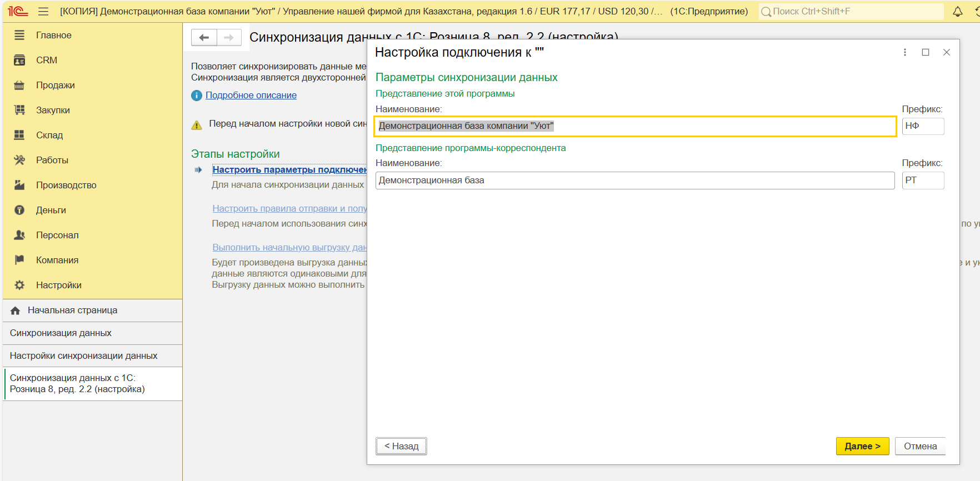
Task: Click the НФ prefix input field
Action: pos(922,126)
